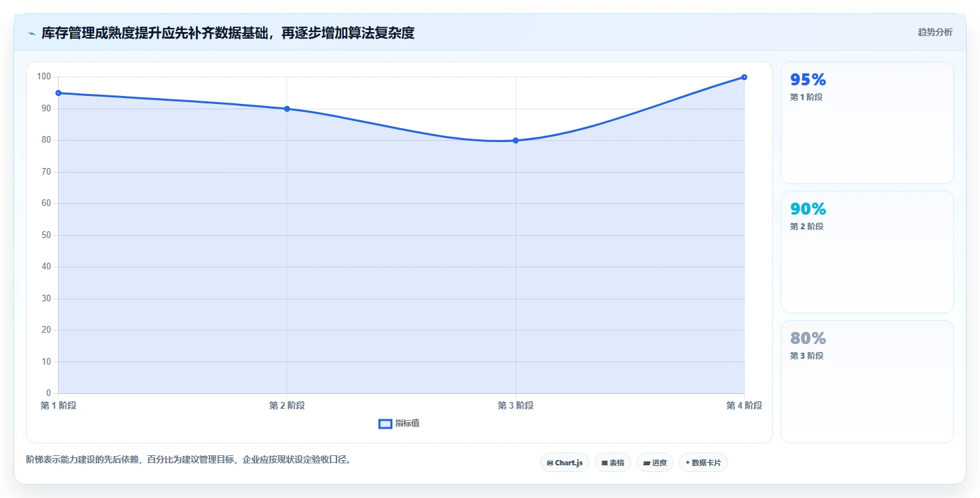Screen dimensions: 980x498
Task: Click the 80% value card
Action: click(x=867, y=381)
